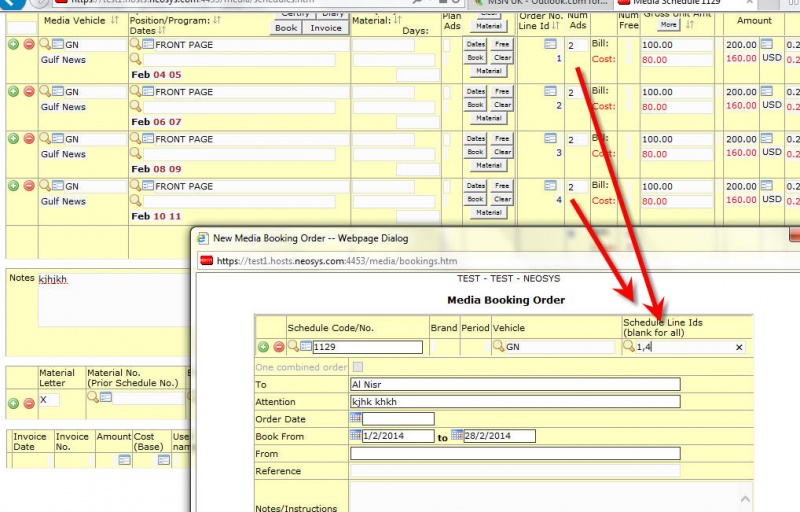Click the Book button in the header
The image size is (800, 512).
coord(286,28)
